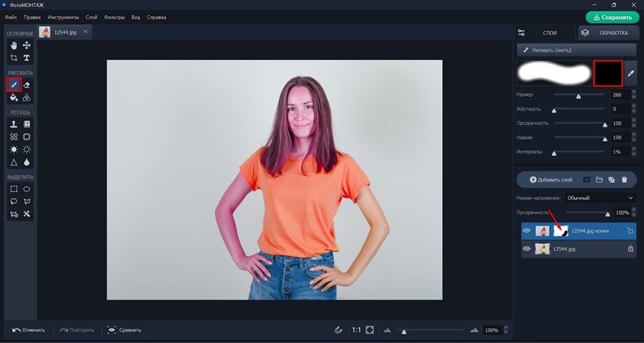644x343 pixels.
Task: Delete layer with the trash icon
Action: pos(624,180)
